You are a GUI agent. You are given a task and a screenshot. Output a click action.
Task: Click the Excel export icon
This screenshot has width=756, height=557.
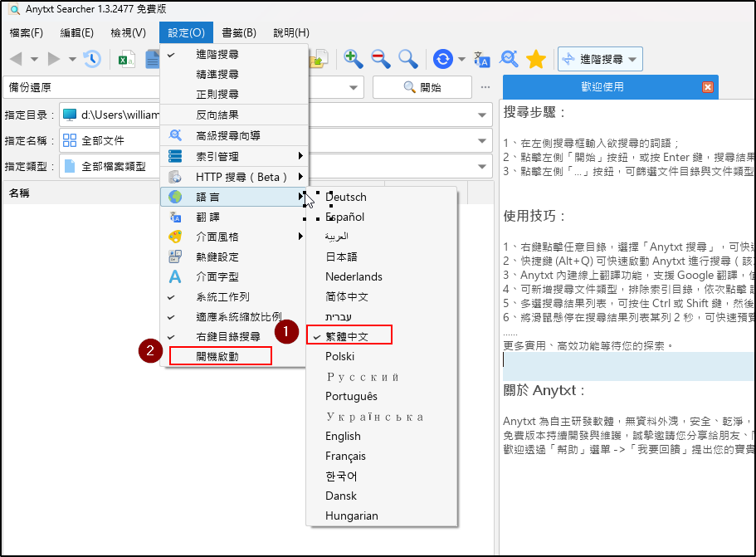tap(126, 58)
